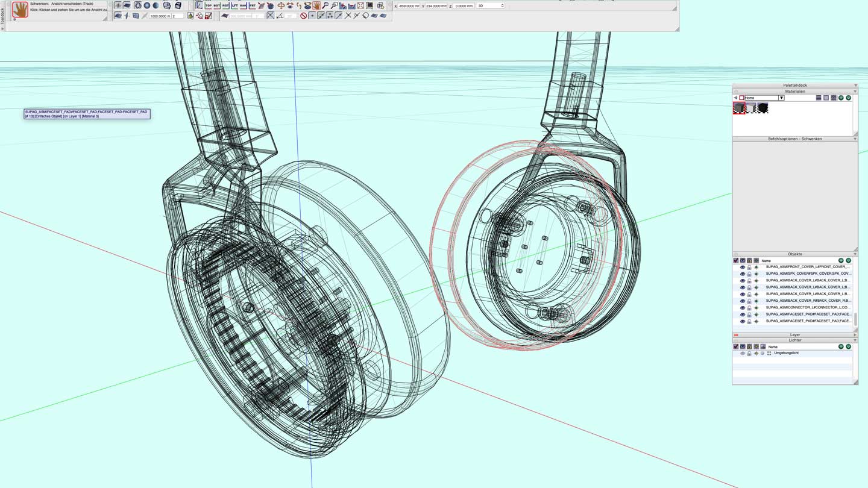Select the light gray material swatch
Image resolution: width=868 pixels, height=488 pixels.
point(751,108)
